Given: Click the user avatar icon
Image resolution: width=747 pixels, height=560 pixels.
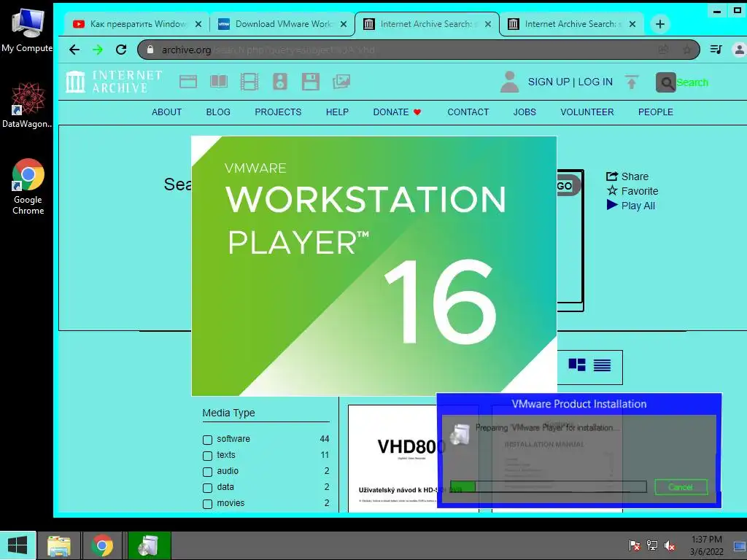Looking at the screenshot, I should click(x=509, y=82).
